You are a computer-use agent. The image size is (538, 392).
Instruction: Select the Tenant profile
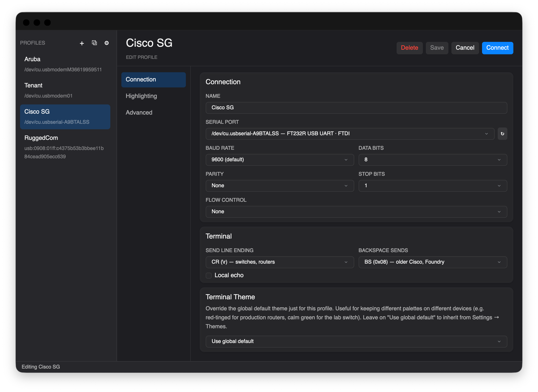point(65,91)
